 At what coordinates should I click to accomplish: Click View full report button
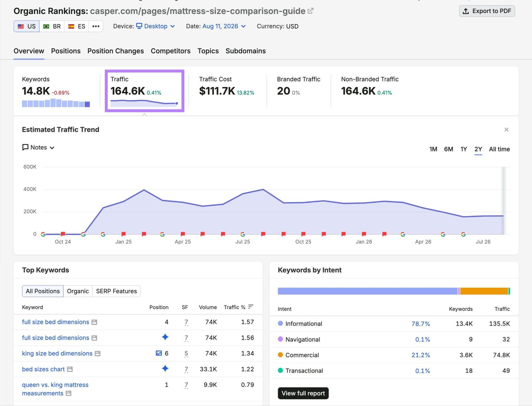[x=303, y=393]
